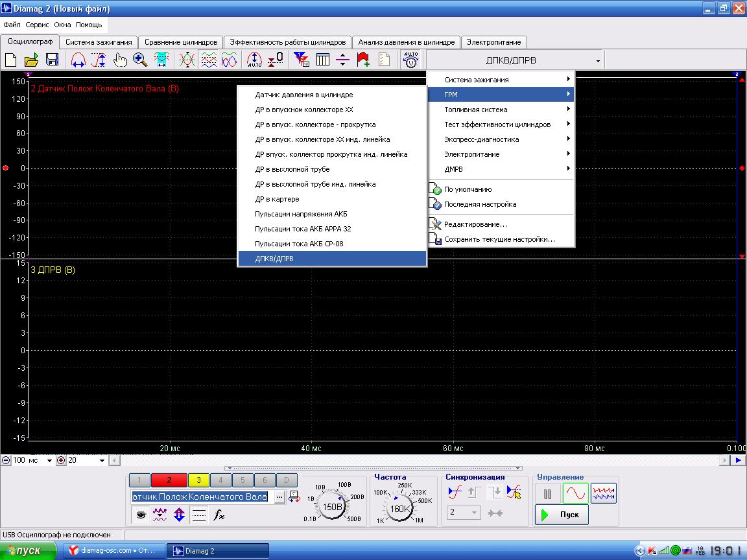This screenshot has width=747, height=560.
Task: Toggle yellow channel 3 button
Action: tap(198, 480)
